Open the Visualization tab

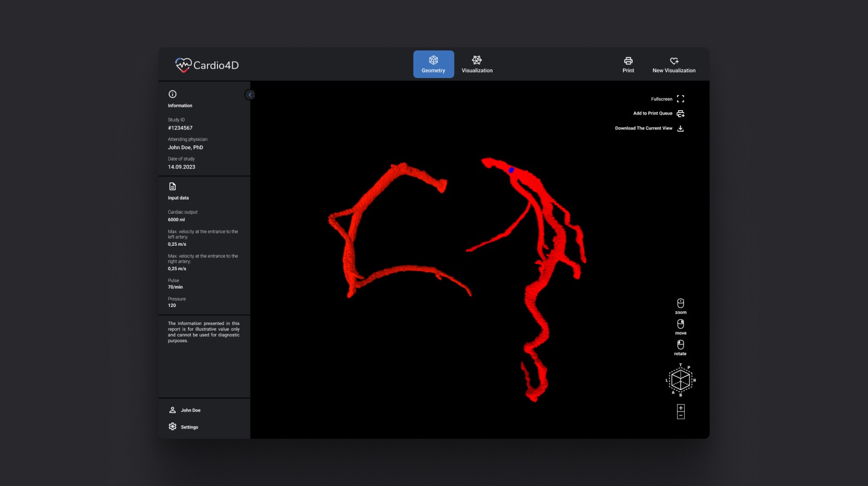pyautogui.click(x=477, y=64)
